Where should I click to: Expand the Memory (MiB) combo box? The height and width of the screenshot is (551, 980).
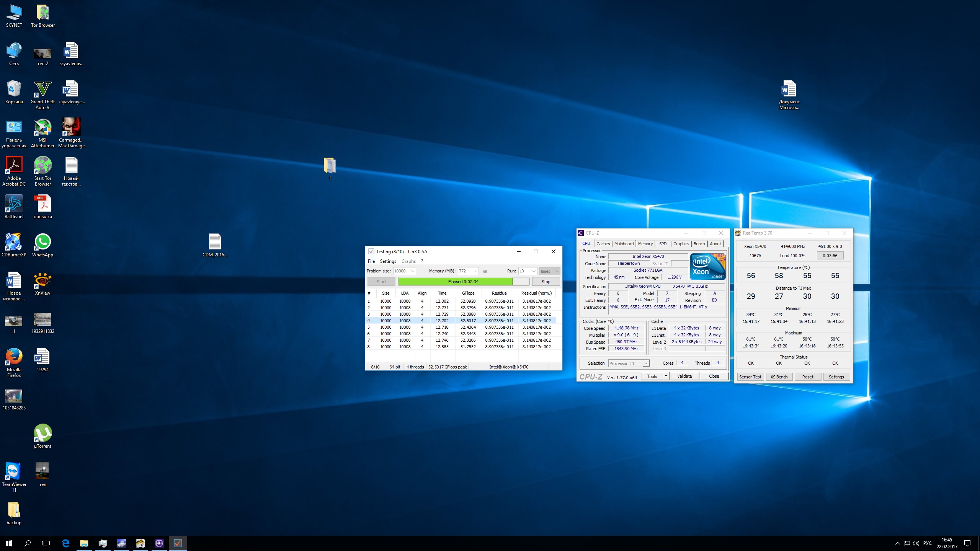(x=475, y=271)
